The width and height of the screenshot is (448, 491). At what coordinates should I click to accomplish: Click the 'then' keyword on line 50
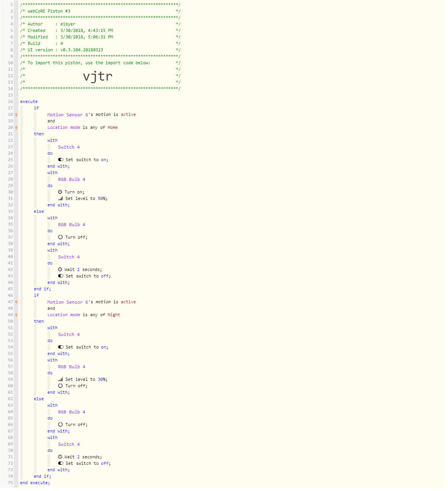[x=39, y=322]
